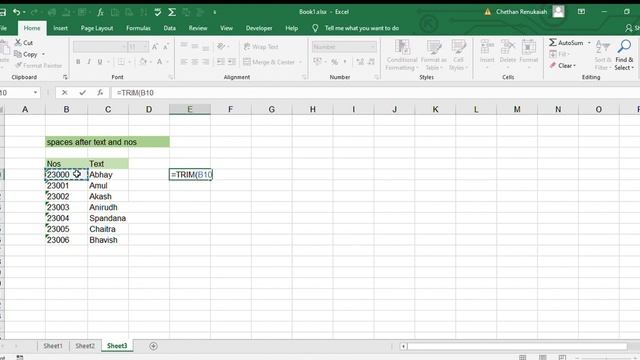Open Ribbon Display Options icon

581,12
